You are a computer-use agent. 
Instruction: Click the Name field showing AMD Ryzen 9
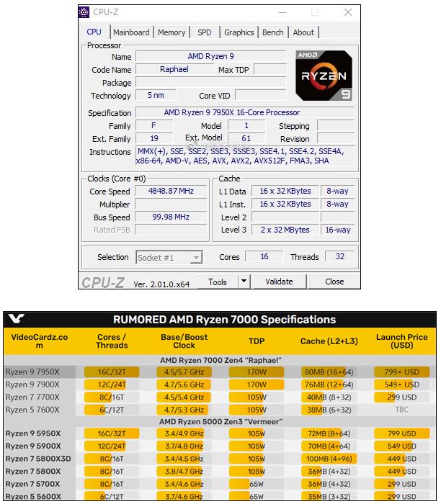(x=210, y=56)
